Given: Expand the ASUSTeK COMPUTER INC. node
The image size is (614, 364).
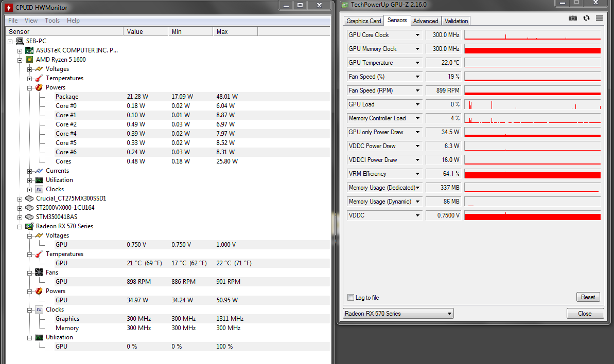Looking at the screenshot, I should coord(20,51).
